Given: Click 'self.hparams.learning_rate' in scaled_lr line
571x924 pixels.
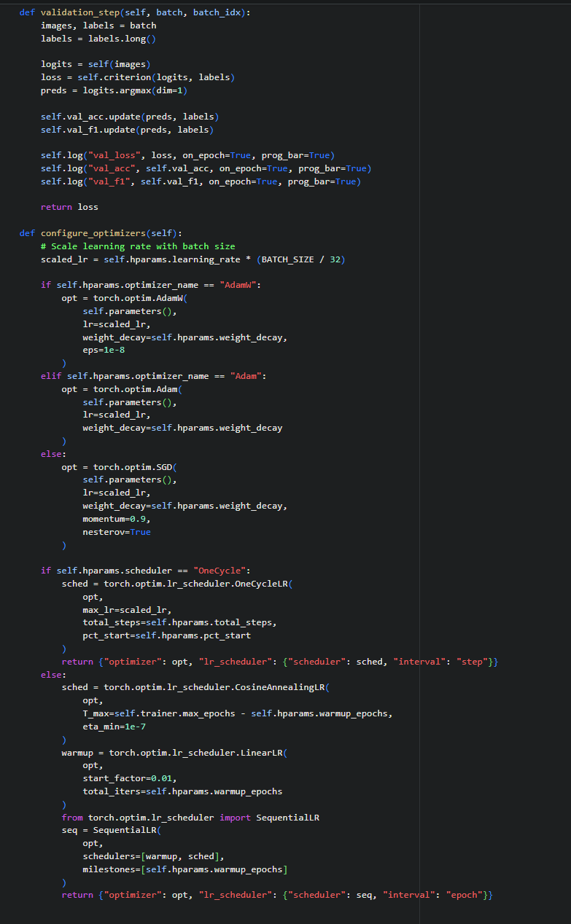Looking at the screenshot, I should [173, 259].
